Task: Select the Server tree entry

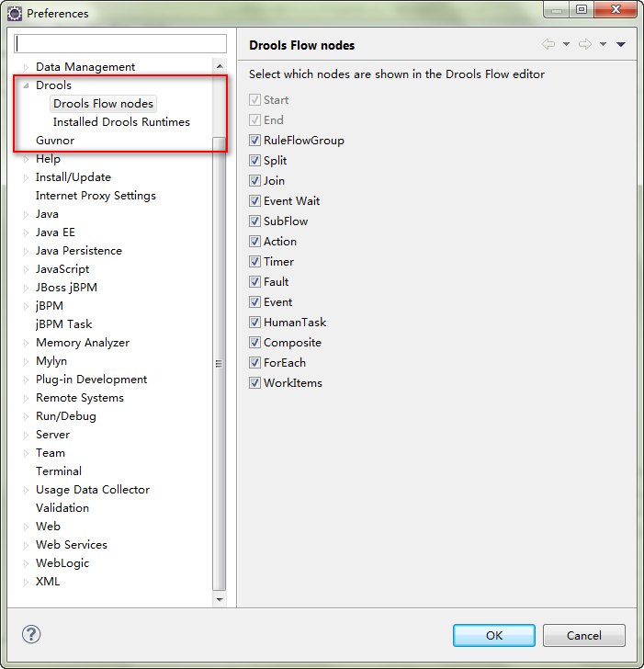Action: pyautogui.click(x=52, y=435)
